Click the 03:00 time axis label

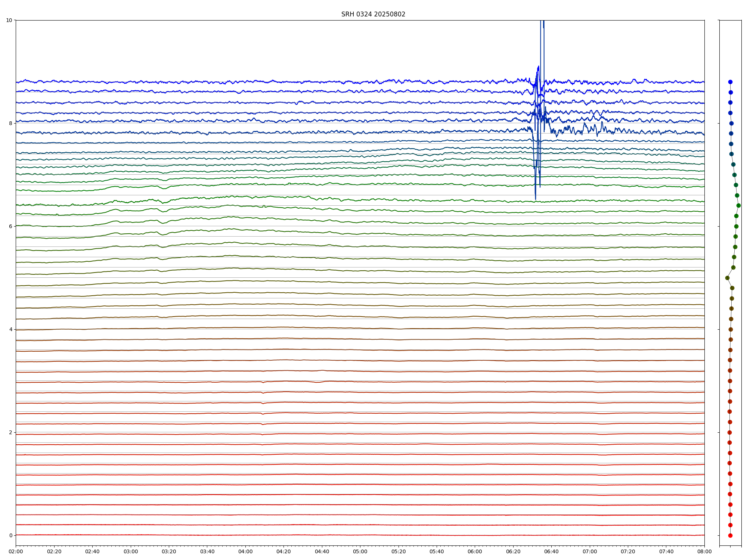pyautogui.click(x=131, y=551)
